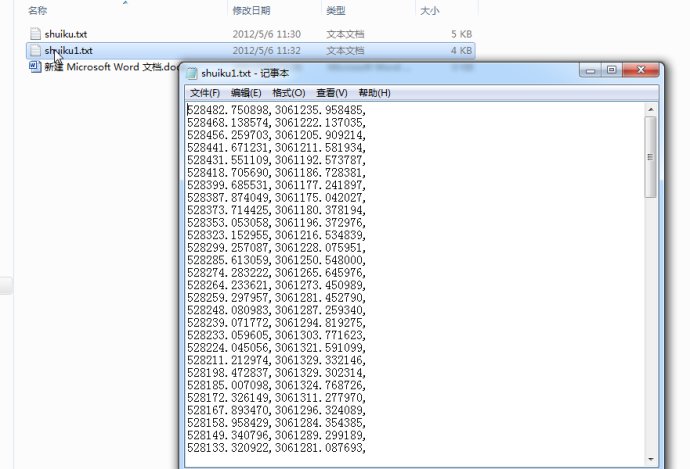This screenshot has height=469, width=690.
Task: Click the 类型 column header
Action: [x=336, y=10]
